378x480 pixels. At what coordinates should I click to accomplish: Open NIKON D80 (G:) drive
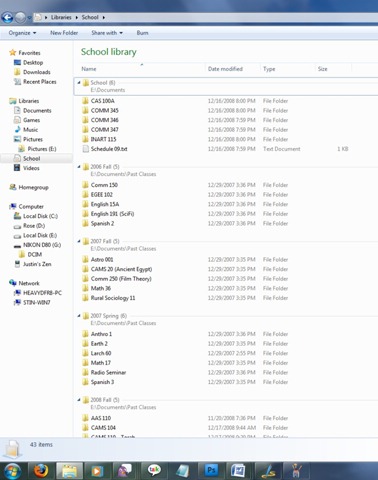(42, 245)
